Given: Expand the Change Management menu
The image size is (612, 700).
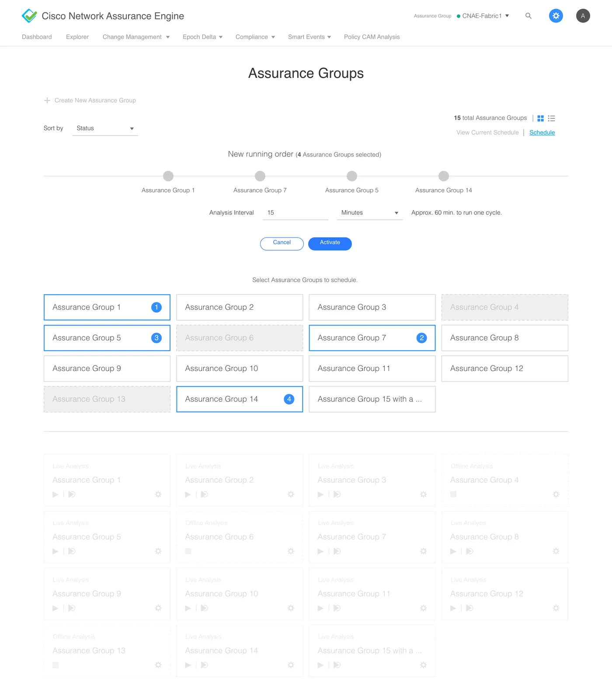Looking at the screenshot, I should click(136, 37).
